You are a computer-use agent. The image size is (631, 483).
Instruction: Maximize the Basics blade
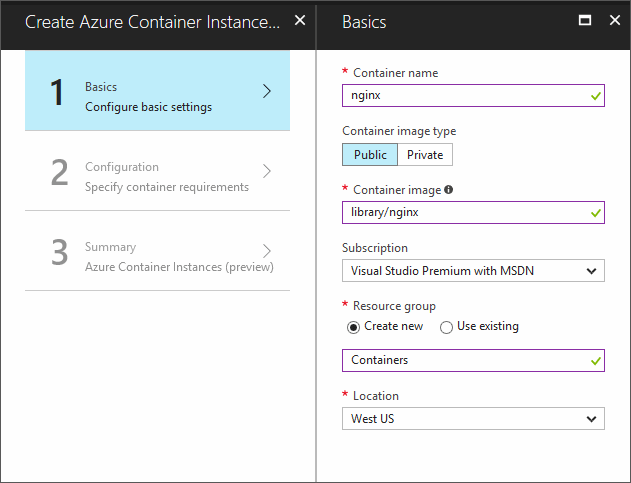click(585, 21)
